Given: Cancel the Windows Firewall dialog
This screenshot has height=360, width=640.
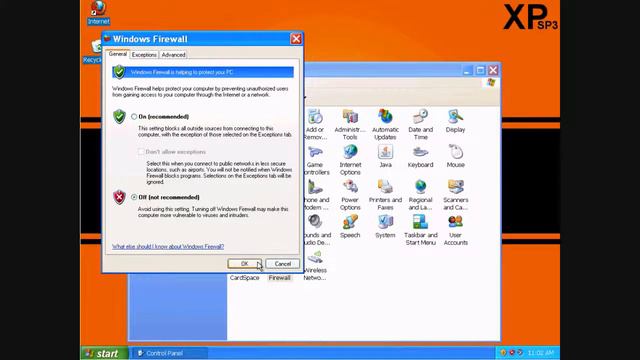Looking at the screenshot, I should tap(282, 264).
